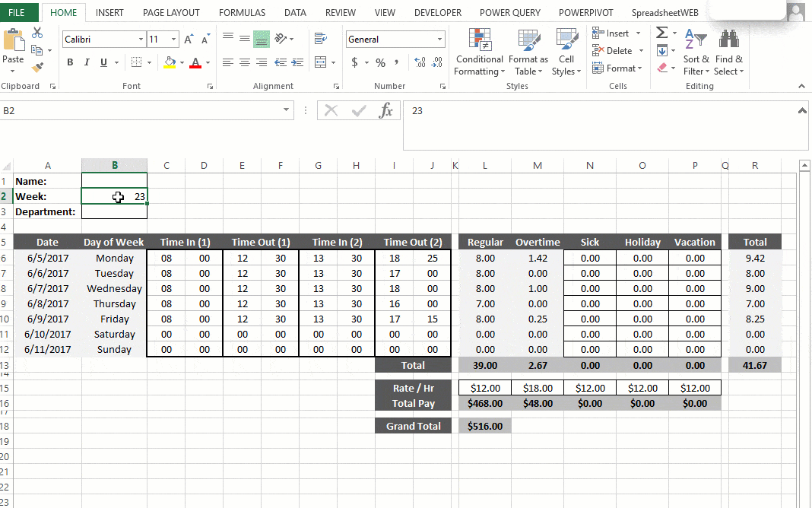Toggle bold formatting
Screen dimensions: 812x508
[x=70, y=62]
